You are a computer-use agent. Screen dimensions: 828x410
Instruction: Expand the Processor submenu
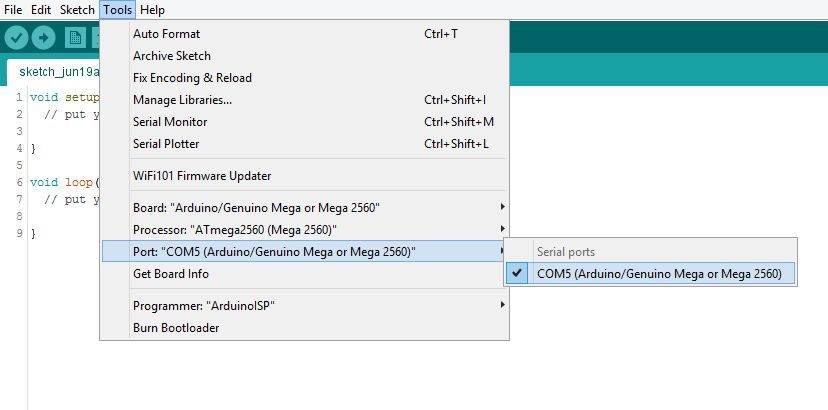tap(305, 230)
